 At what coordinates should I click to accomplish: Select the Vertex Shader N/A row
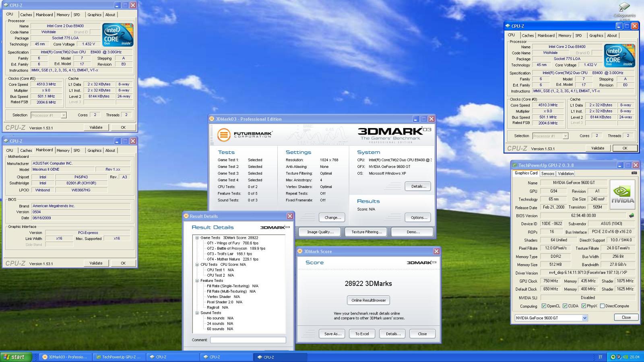click(x=223, y=297)
